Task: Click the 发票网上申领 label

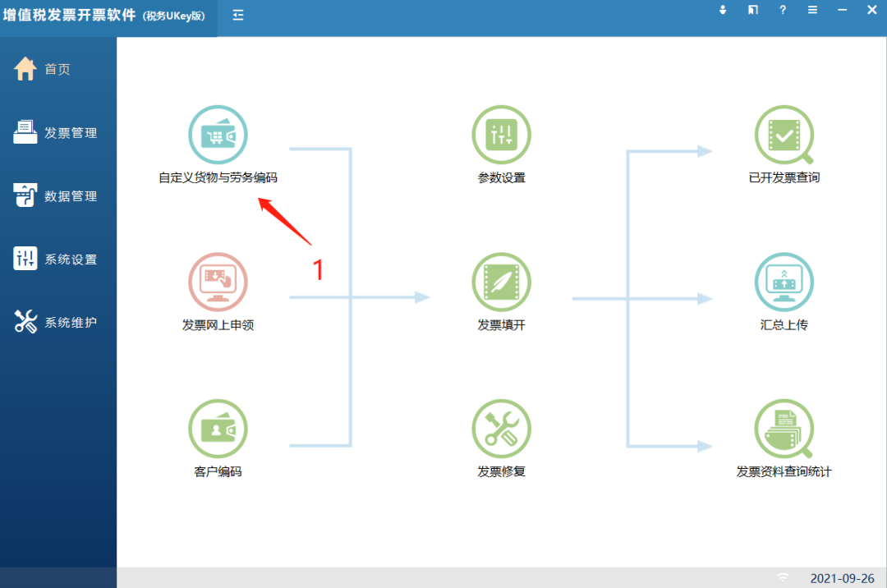Action: (218, 325)
